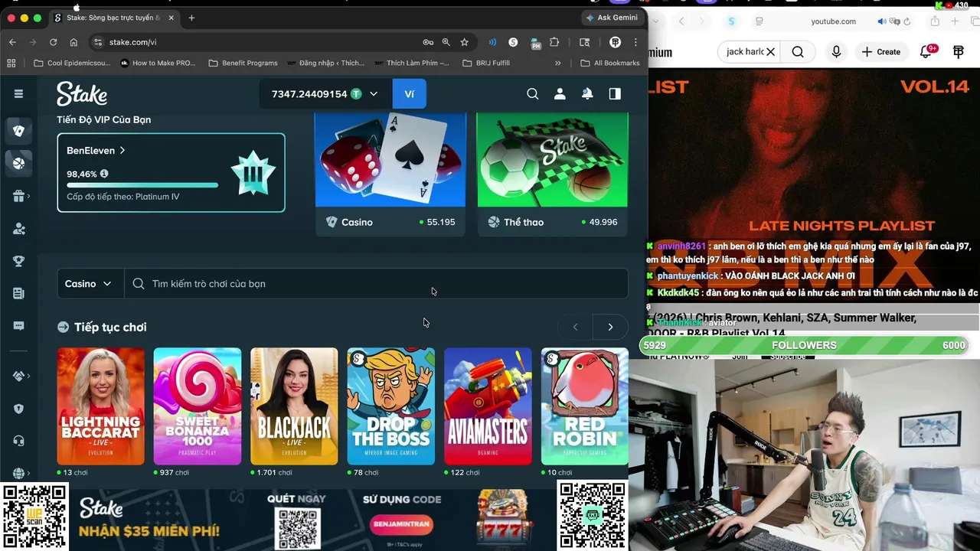Open Chrome extensions puzzle icon
Viewport: 980px width, 551px height.
554,42
